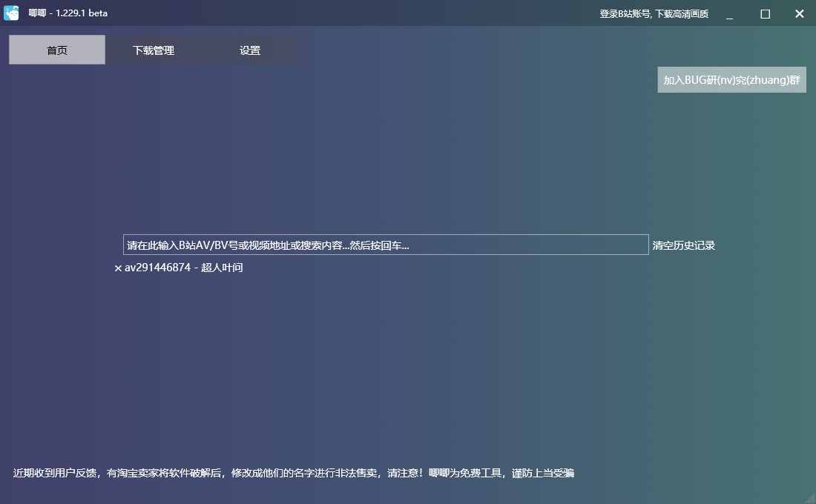Click the app logo icon in title bar

[x=11, y=13]
